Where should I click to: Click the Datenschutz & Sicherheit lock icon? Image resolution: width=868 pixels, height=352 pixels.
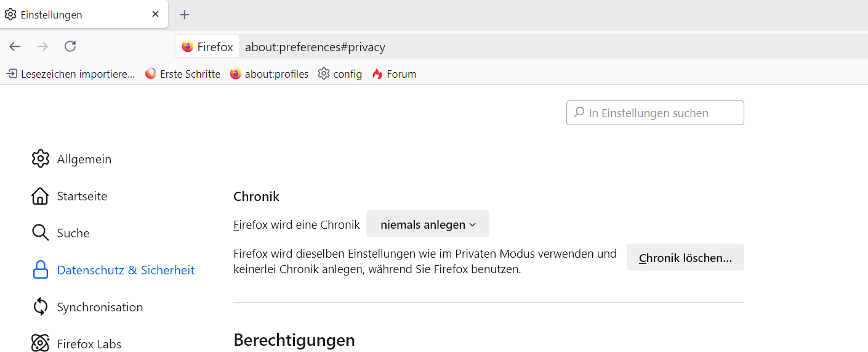(40, 270)
